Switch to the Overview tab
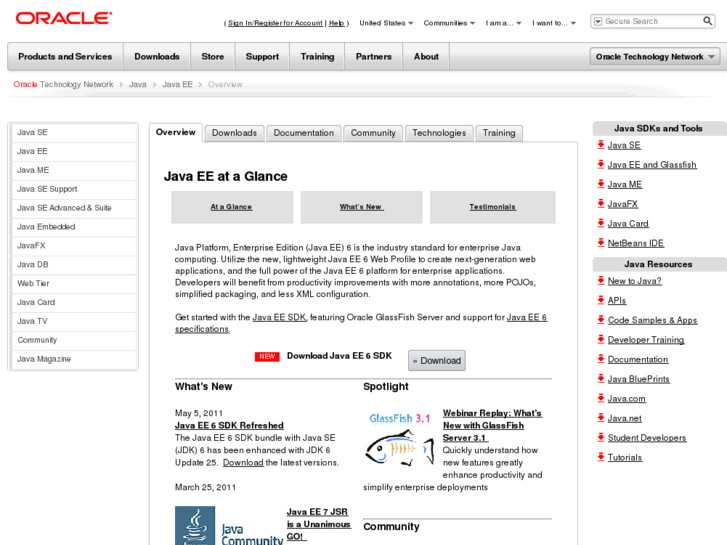 (176, 132)
